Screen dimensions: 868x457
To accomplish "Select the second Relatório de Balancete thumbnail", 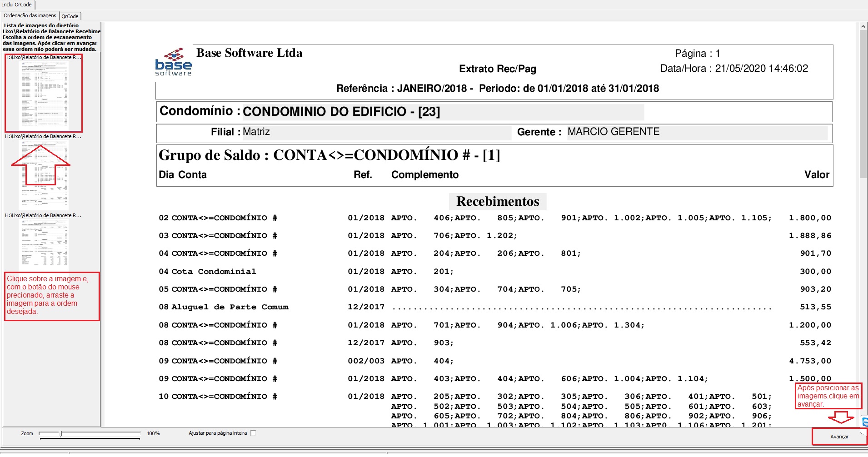I will [43, 172].
